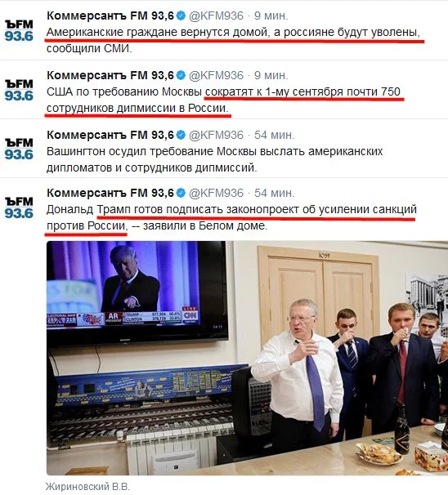Open the '9 мин.' timestamp of first tweet
Viewport: 448px width, 495px height.
point(271,16)
